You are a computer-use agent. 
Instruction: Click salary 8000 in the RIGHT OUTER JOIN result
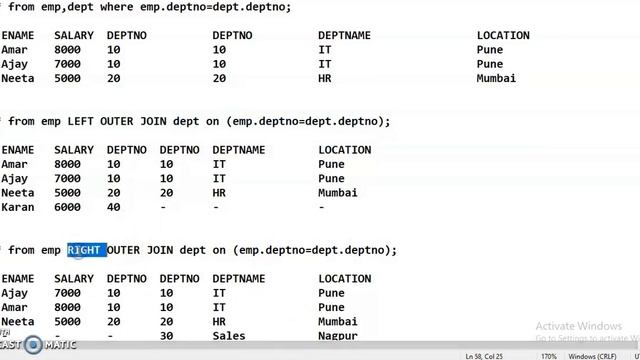67,307
